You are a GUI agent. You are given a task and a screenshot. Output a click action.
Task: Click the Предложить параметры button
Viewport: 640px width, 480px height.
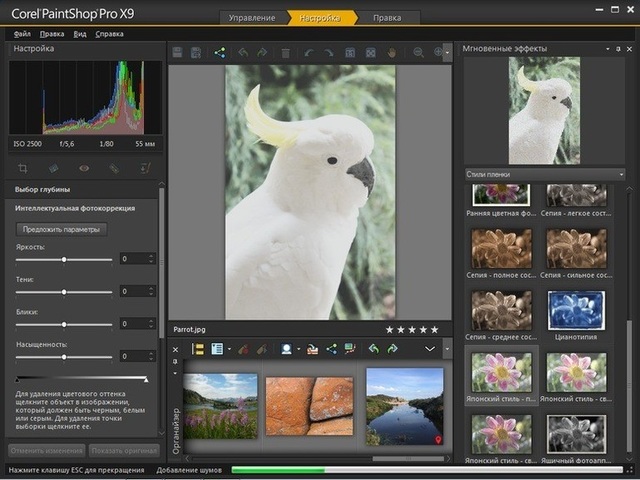[62, 229]
